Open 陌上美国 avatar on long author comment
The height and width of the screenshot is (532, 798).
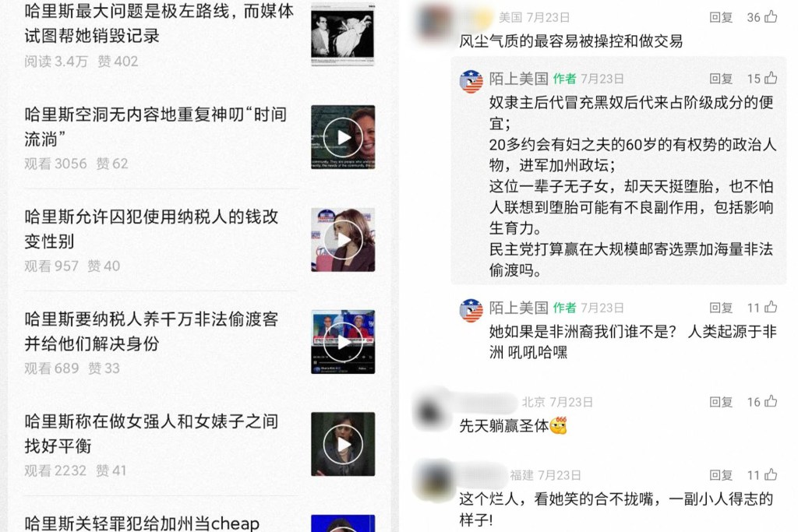click(x=471, y=82)
